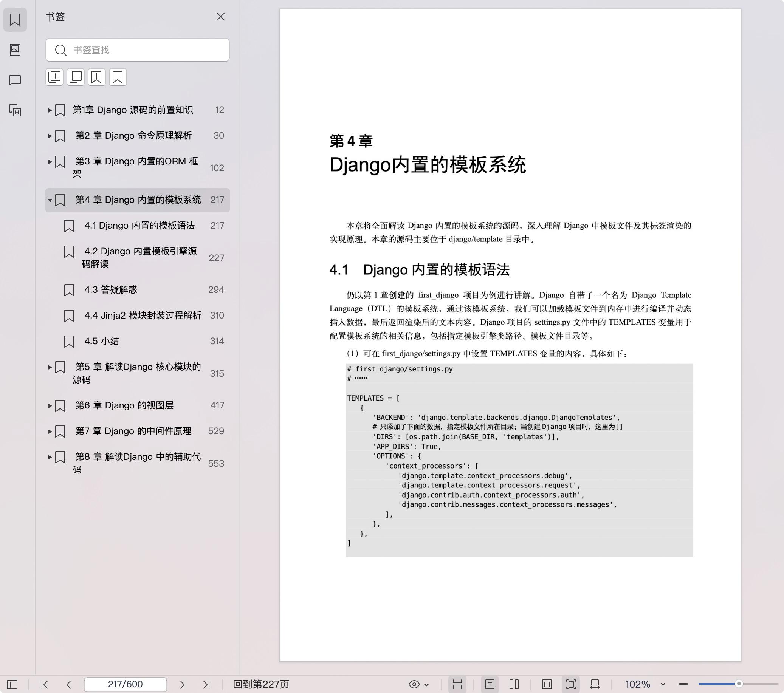Click the convert to Word icon
The image size is (784, 693).
click(x=15, y=110)
